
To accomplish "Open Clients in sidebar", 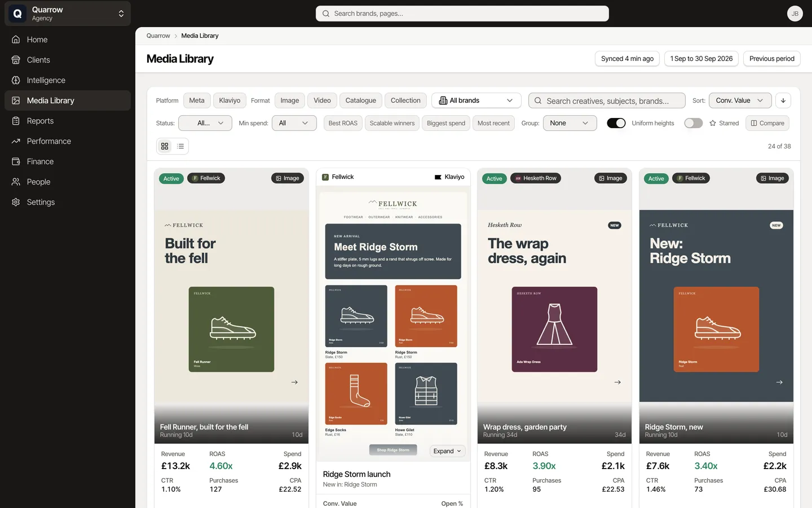I will tap(68, 60).
